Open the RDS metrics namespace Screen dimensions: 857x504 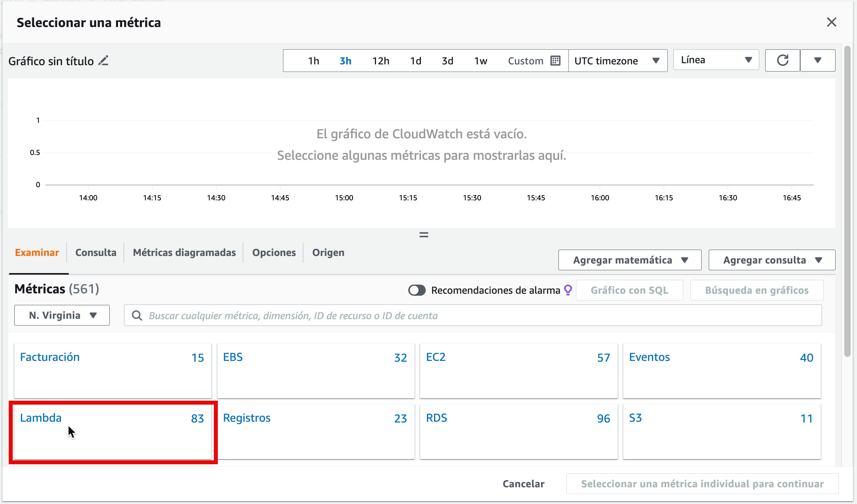[x=519, y=432]
